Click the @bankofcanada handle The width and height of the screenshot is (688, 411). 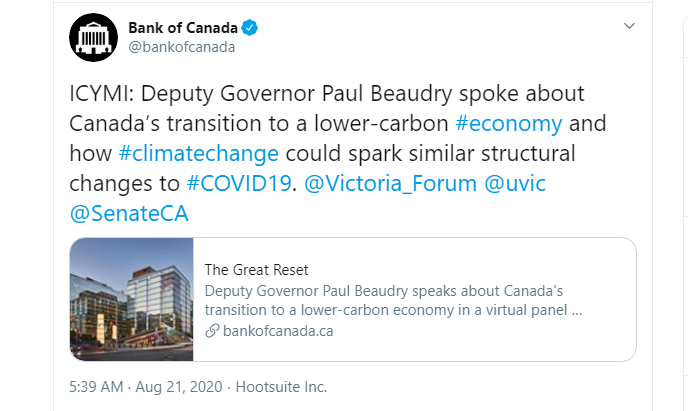pyautogui.click(x=182, y=47)
